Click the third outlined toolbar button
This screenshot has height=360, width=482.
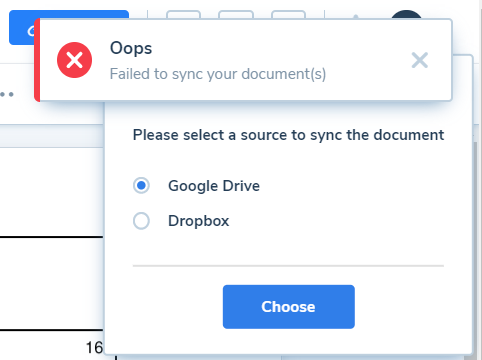pyautogui.click(x=288, y=14)
